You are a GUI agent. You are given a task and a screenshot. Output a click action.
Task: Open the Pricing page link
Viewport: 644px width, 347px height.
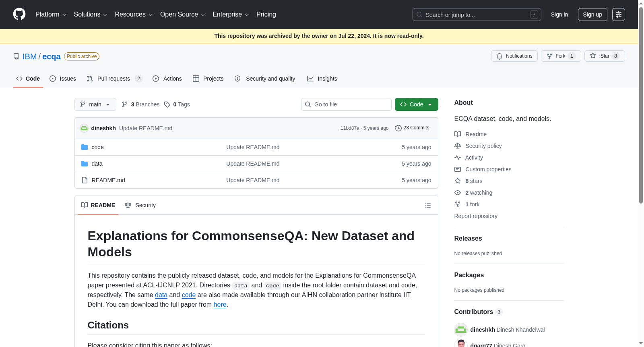(266, 15)
